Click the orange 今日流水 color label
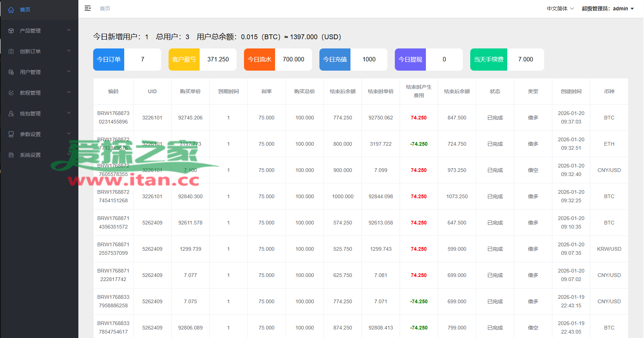 (260, 60)
